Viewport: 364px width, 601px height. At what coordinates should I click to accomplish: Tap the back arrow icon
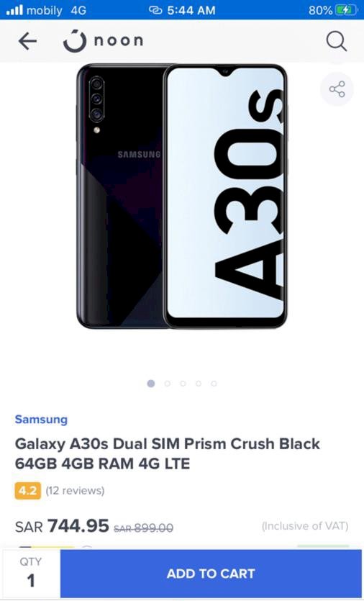pyautogui.click(x=27, y=41)
